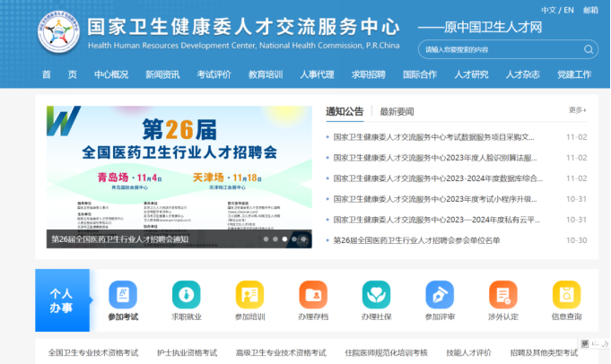
Task: Open the 考试评价 menu
Action: click(x=214, y=74)
